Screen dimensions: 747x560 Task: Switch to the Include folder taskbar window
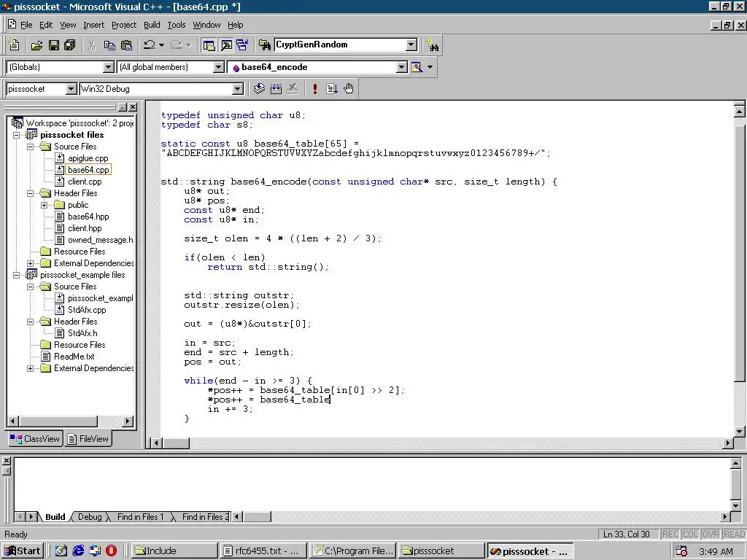tap(174, 551)
